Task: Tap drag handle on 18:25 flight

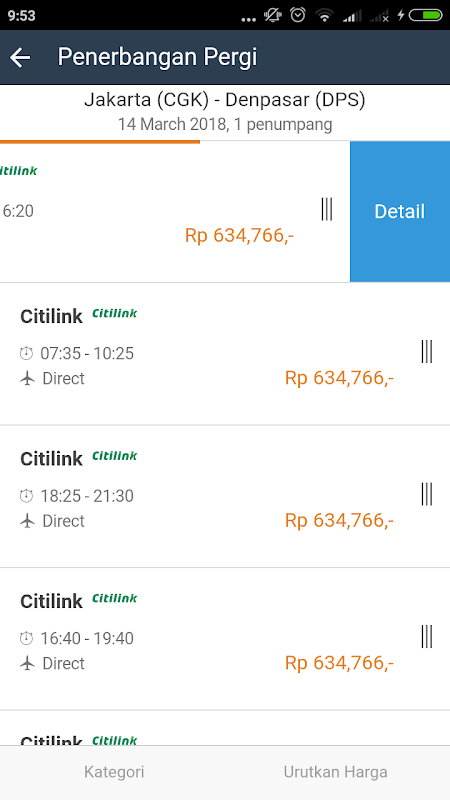Action: pyautogui.click(x=427, y=494)
